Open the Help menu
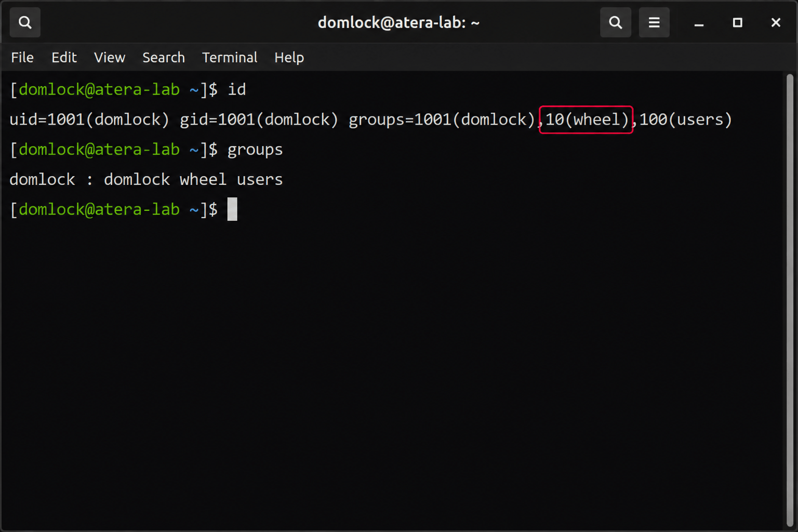Viewport: 798px width, 532px height. tap(289, 57)
